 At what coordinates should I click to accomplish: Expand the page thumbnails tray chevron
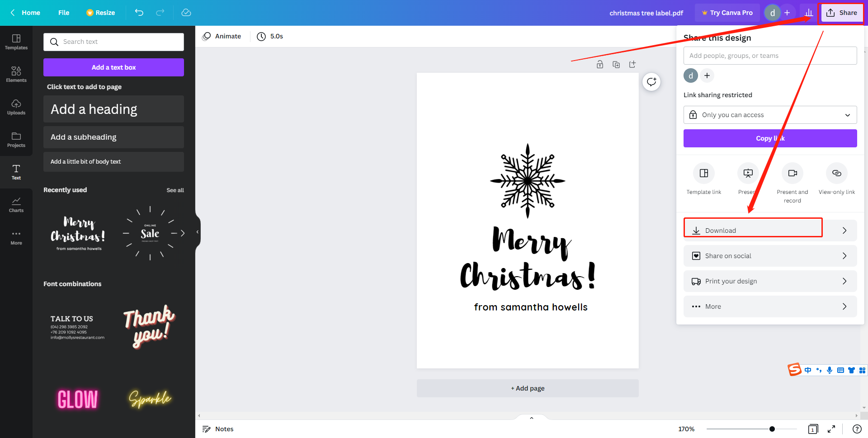click(x=532, y=418)
